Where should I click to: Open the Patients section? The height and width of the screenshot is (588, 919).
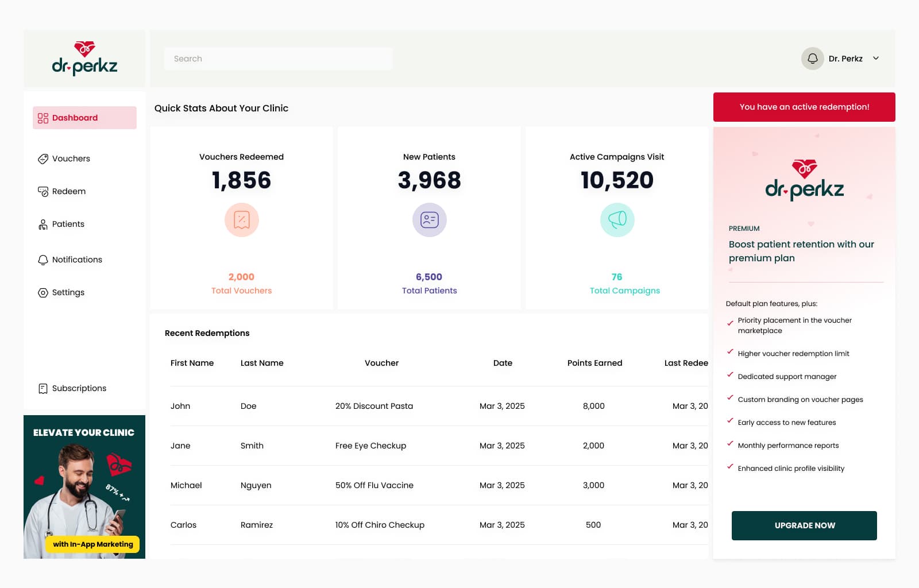click(x=68, y=224)
